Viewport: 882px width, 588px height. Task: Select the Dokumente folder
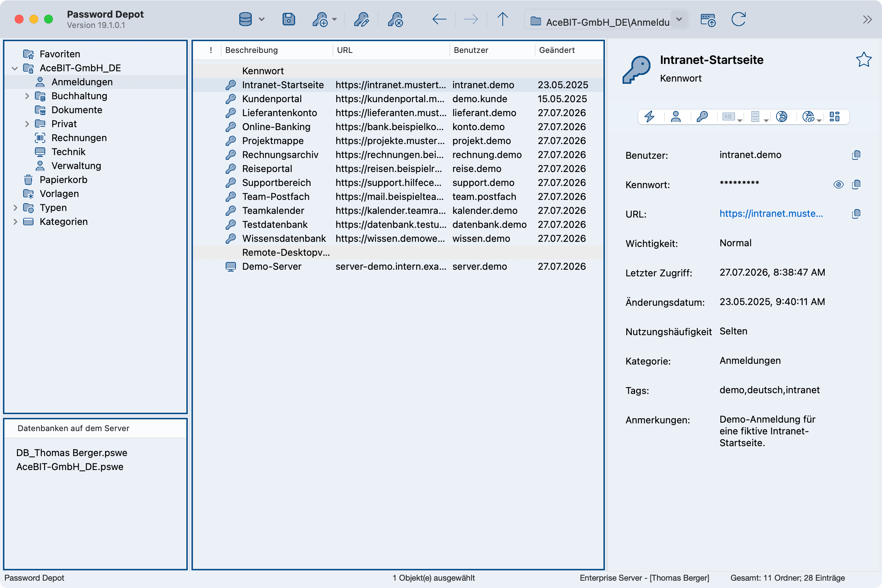76,110
